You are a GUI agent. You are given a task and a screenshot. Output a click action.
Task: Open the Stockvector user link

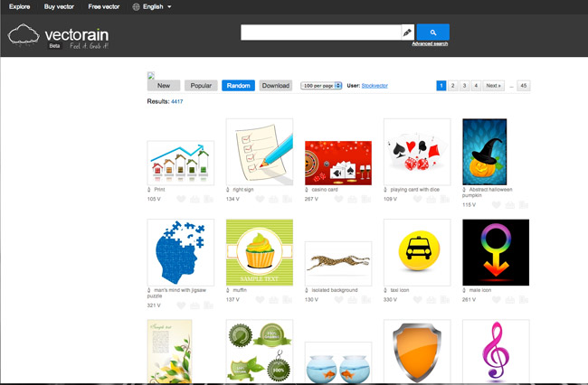tap(375, 86)
